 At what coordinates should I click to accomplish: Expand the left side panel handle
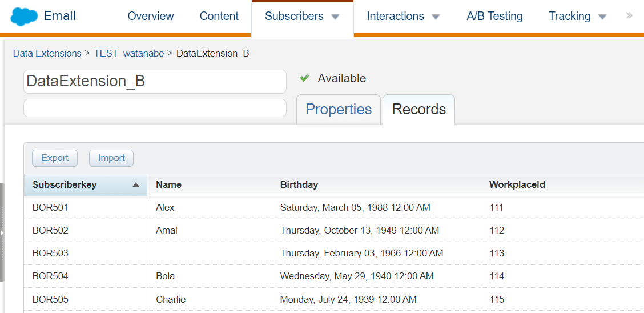click(x=2, y=232)
